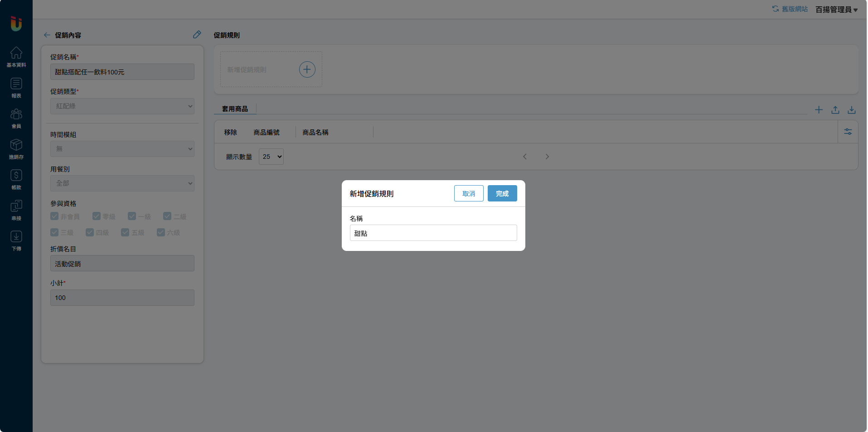868x432 pixels.
Task: Click the 名稱 input field in dialog
Action: click(x=433, y=233)
